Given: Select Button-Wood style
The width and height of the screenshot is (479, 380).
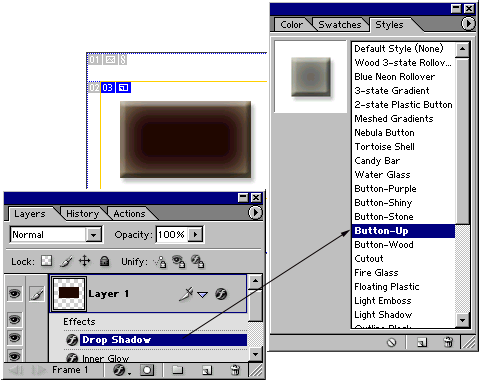Looking at the screenshot, I should point(403,245).
